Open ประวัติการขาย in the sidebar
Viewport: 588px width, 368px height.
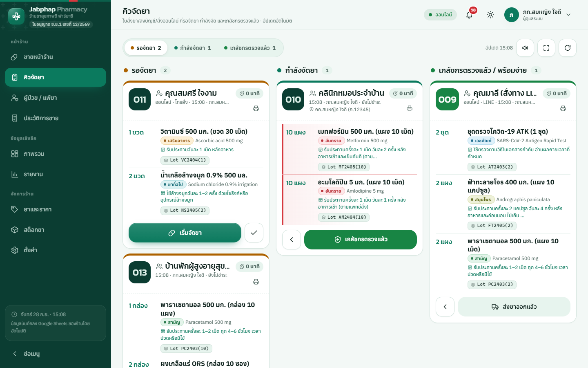tap(56, 118)
